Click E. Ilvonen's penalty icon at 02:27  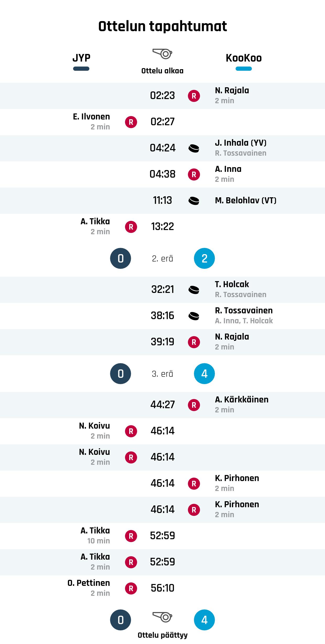[x=131, y=122]
